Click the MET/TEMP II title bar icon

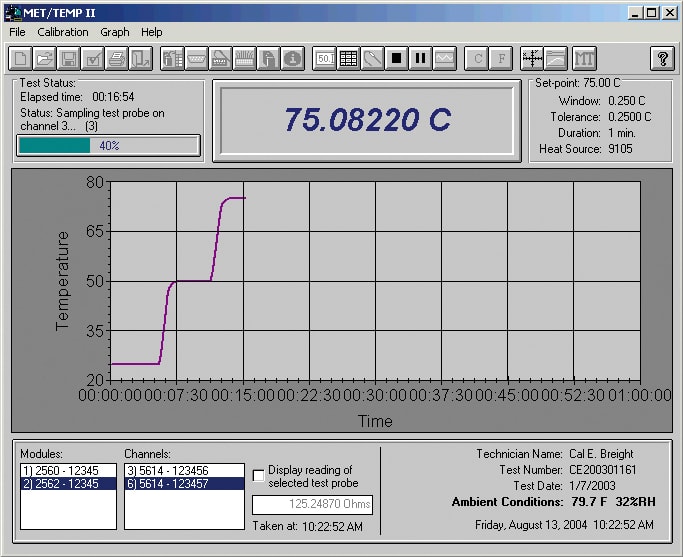click(x=13, y=13)
